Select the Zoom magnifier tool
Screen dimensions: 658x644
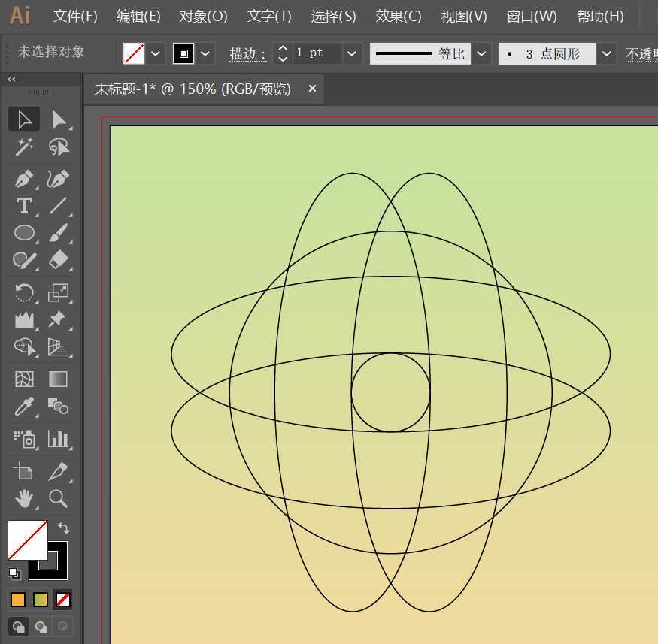[x=58, y=498]
